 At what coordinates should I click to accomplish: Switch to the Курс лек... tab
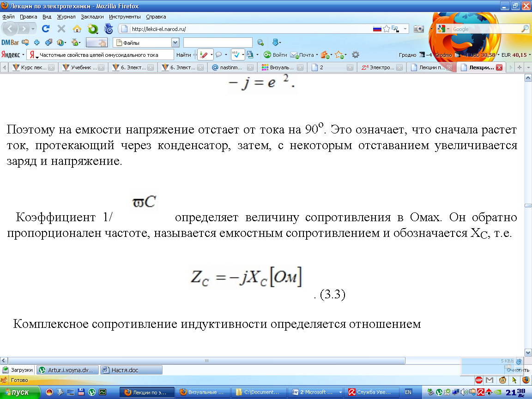[x=33, y=67]
